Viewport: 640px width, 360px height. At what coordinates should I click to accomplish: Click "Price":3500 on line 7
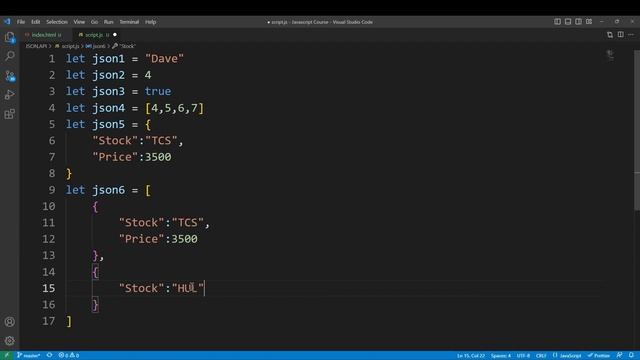132,157
